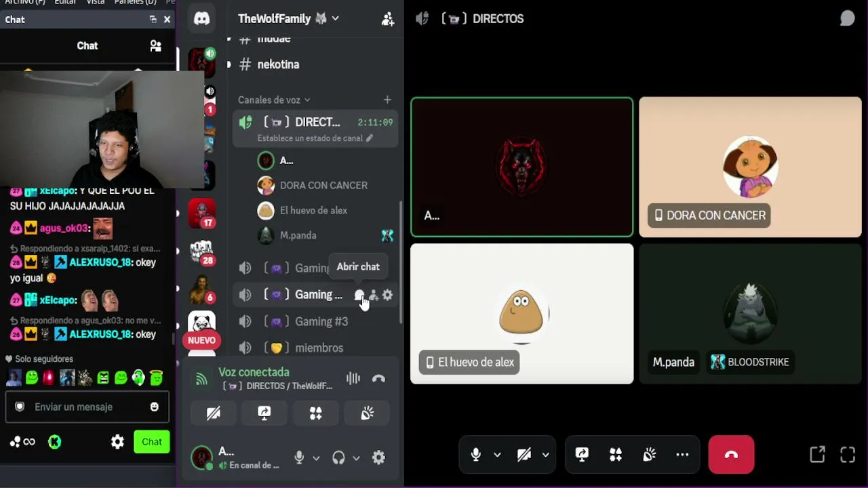Screen dimensions: 868x488
Task: Open the emoji picker in the message box
Action: tap(155, 407)
